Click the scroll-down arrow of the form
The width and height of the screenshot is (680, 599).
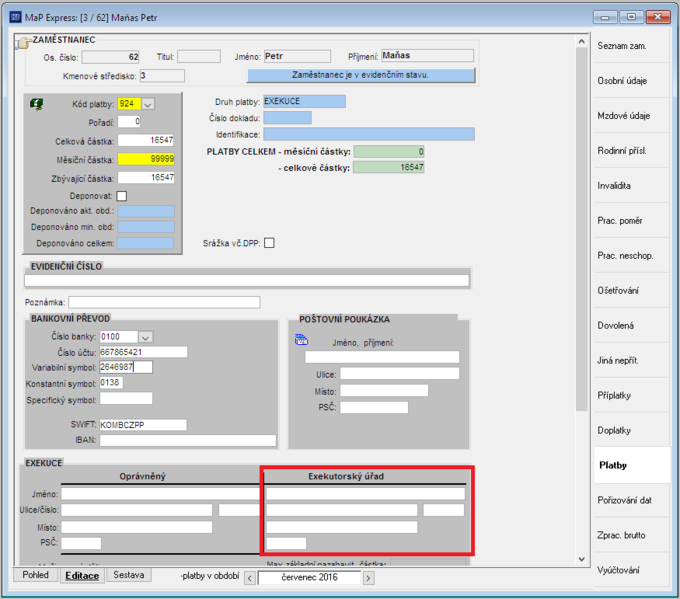pyautogui.click(x=582, y=559)
